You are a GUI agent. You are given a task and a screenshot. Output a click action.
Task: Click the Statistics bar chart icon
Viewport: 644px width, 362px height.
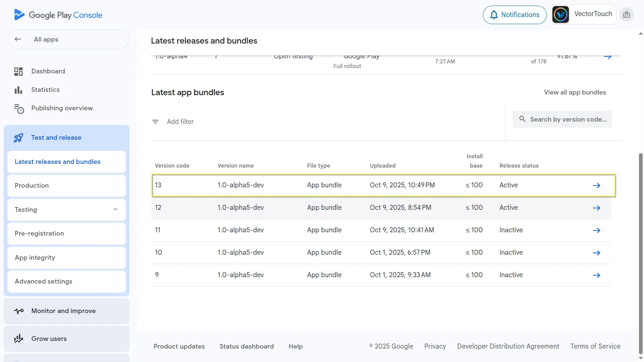18,90
